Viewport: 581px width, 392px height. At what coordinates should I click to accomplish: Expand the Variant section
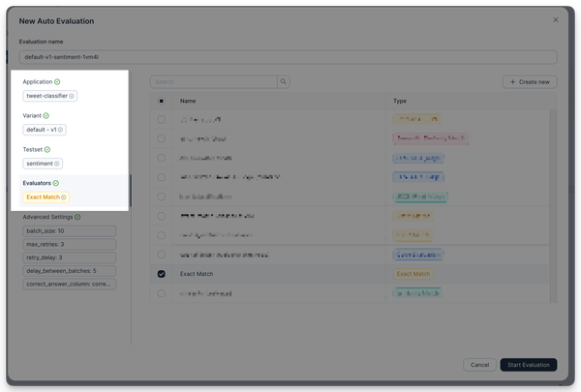pos(33,115)
